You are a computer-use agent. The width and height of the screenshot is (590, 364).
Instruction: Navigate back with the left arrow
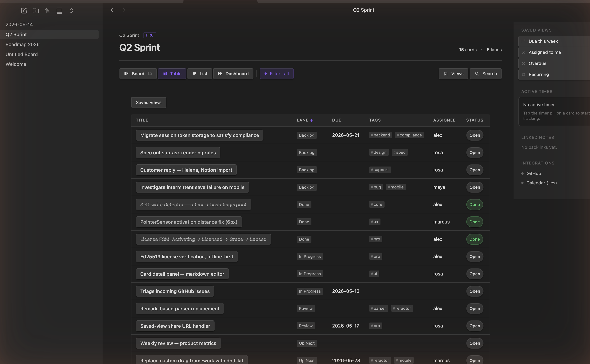tap(113, 10)
